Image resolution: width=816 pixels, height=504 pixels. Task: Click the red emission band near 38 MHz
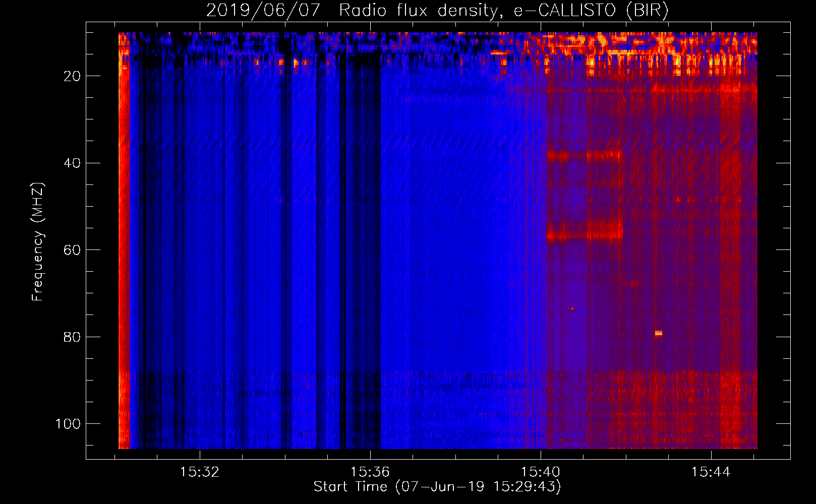pos(584,156)
